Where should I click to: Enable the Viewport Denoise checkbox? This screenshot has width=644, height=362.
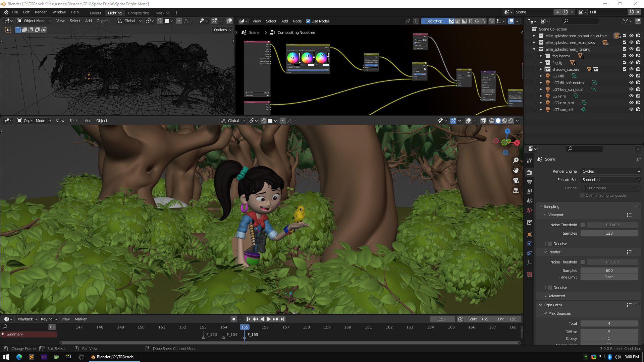[x=550, y=244]
